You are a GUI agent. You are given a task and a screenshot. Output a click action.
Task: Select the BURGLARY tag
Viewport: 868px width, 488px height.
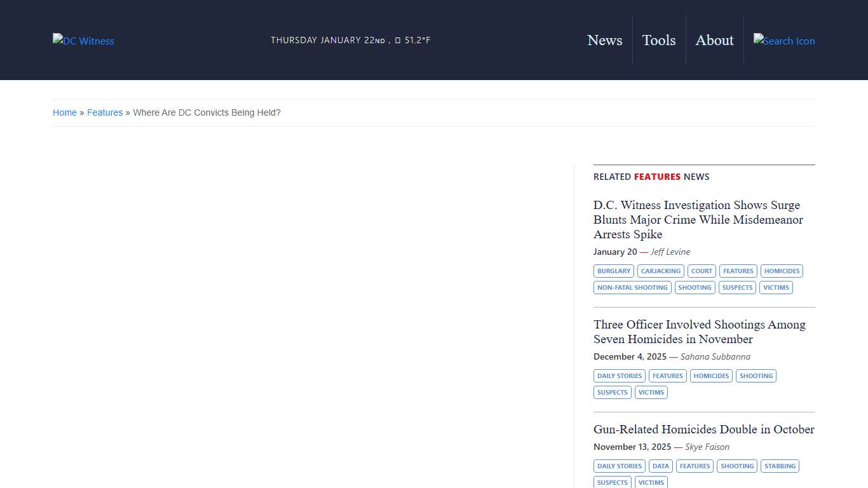point(614,271)
